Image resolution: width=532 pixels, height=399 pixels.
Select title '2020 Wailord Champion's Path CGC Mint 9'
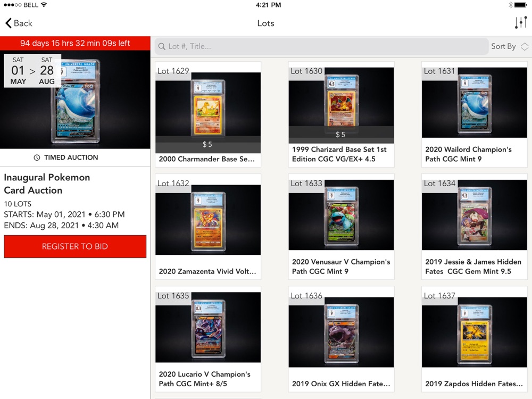[x=468, y=154]
